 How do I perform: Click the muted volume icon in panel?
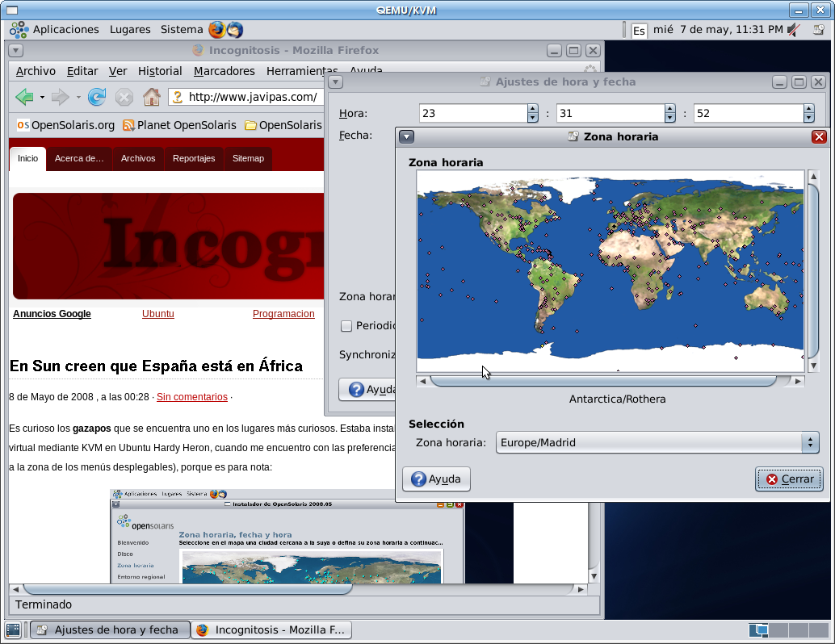[794, 30]
